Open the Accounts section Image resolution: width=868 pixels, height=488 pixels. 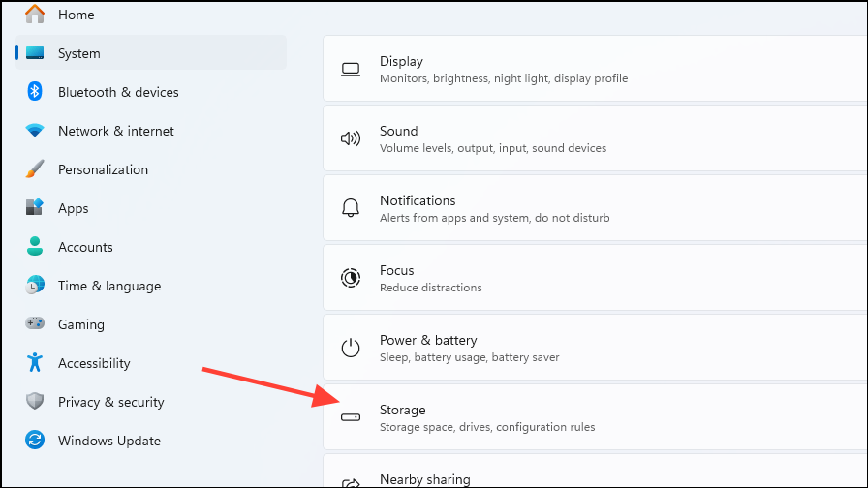coord(151,247)
